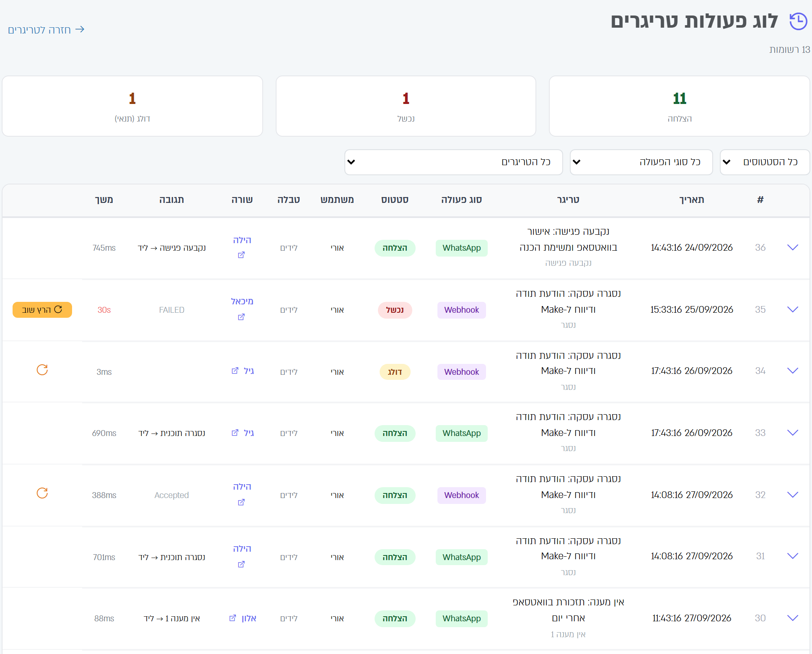Click the Accepted response text in row 32

tap(172, 495)
